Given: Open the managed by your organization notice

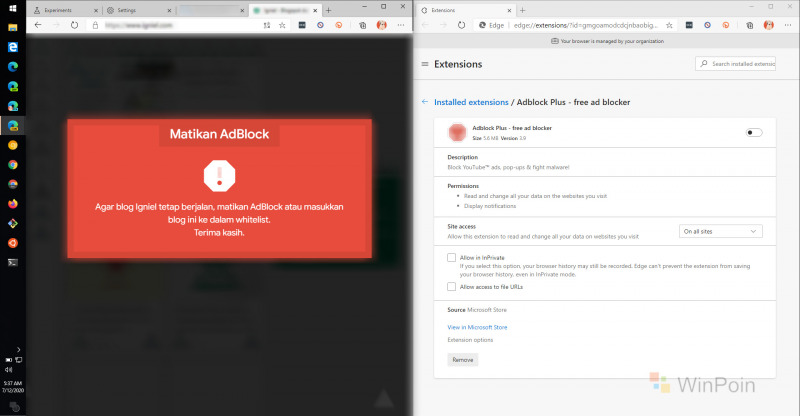Looking at the screenshot, I should 607,41.
